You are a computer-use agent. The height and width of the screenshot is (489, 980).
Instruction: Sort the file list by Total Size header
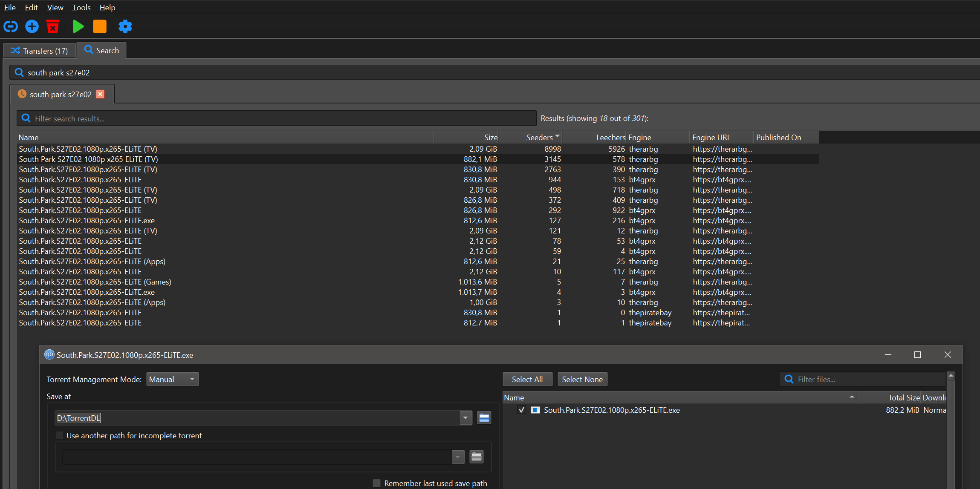[889, 397]
